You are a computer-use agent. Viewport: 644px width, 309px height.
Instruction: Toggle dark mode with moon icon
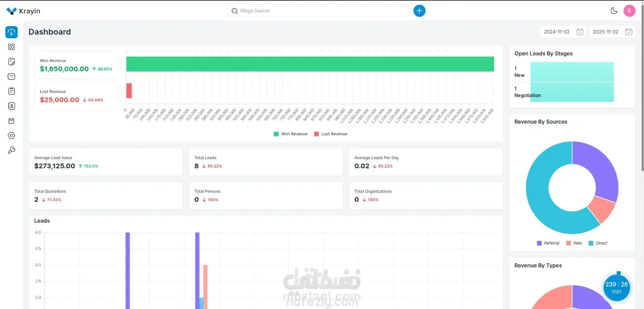pyautogui.click(x=614, y=11)
